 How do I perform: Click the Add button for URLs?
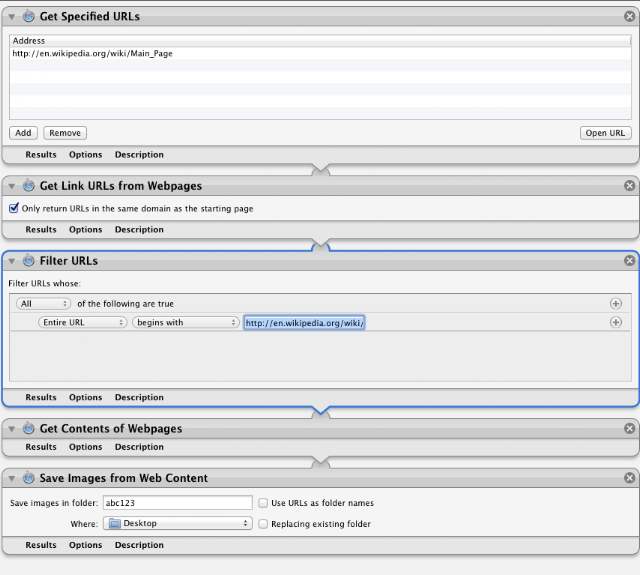coord(23,133)
